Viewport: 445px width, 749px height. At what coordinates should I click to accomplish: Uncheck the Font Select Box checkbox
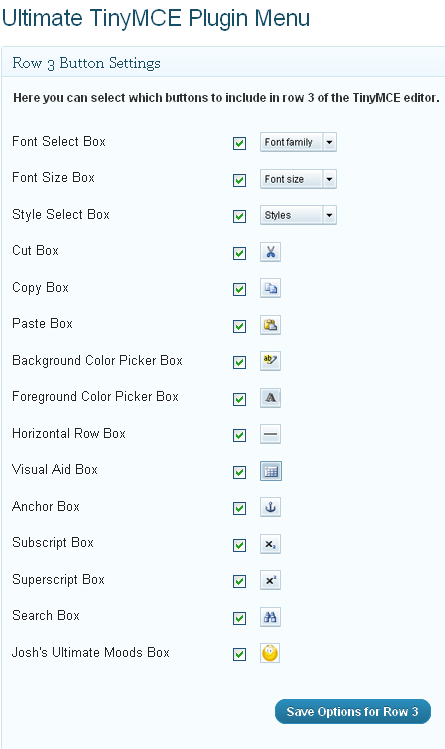pos(239,143)
